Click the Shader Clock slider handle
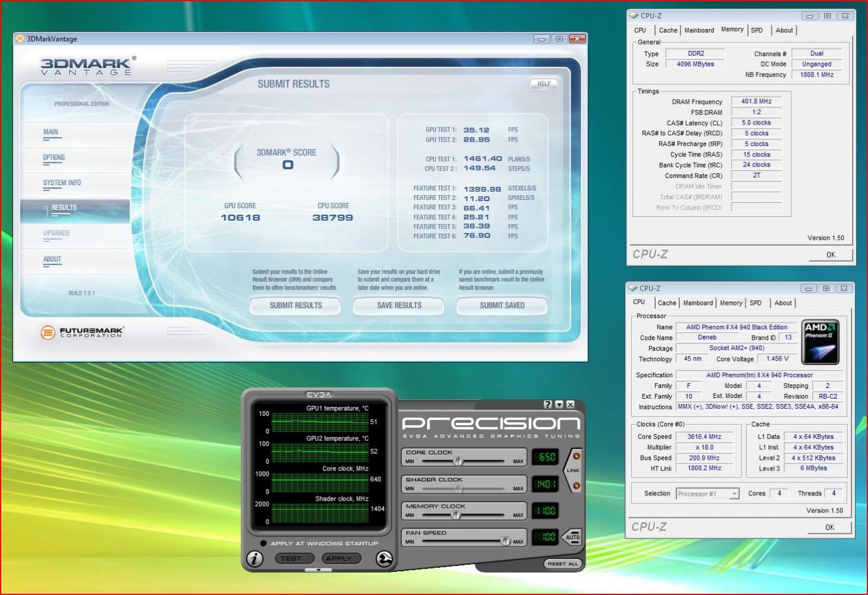Viewport: 868px width, 595px height. tap(458, 488)
